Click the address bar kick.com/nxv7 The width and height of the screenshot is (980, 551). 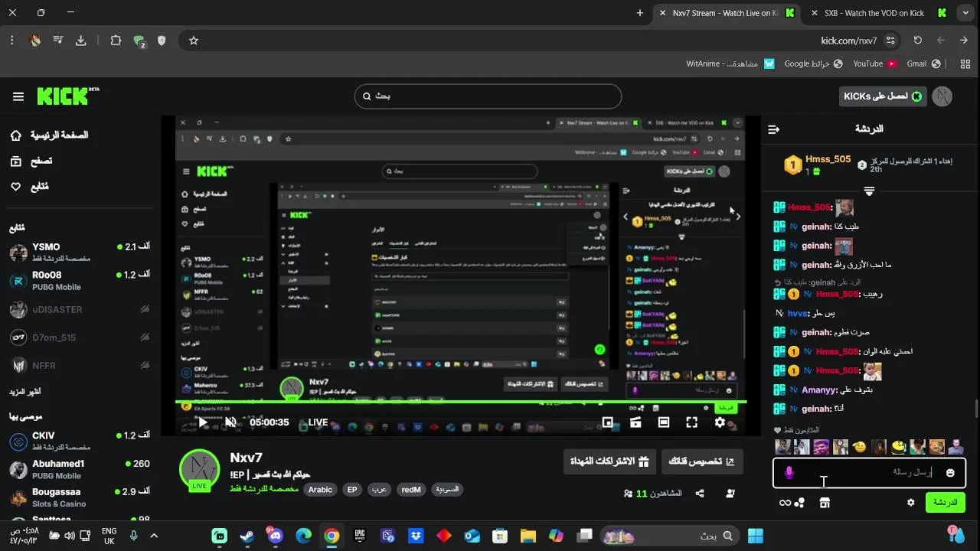click(849, 41)
